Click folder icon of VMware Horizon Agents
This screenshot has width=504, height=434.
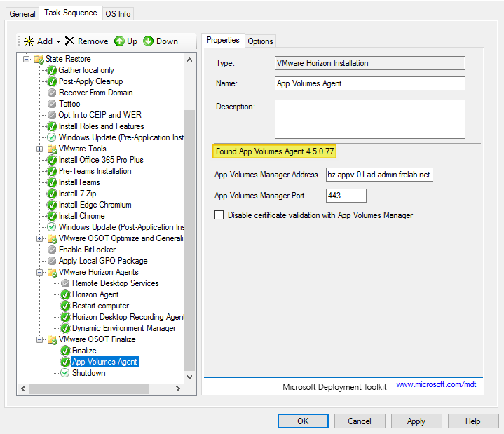[52, 272]
